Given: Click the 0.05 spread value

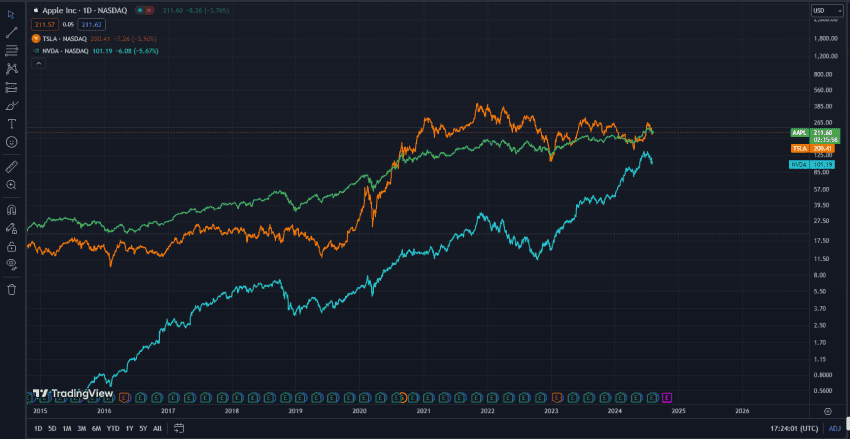Looking at the screenshot, I should pyautogui.click(x=68, y=24).
